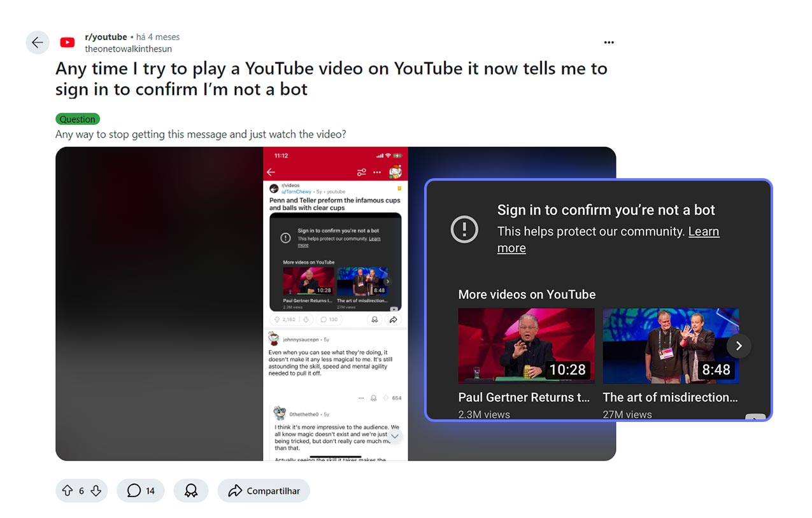This screenshot has width=812, height=518.
Task: Upvote the Reddit post
Action: (68, 491)
